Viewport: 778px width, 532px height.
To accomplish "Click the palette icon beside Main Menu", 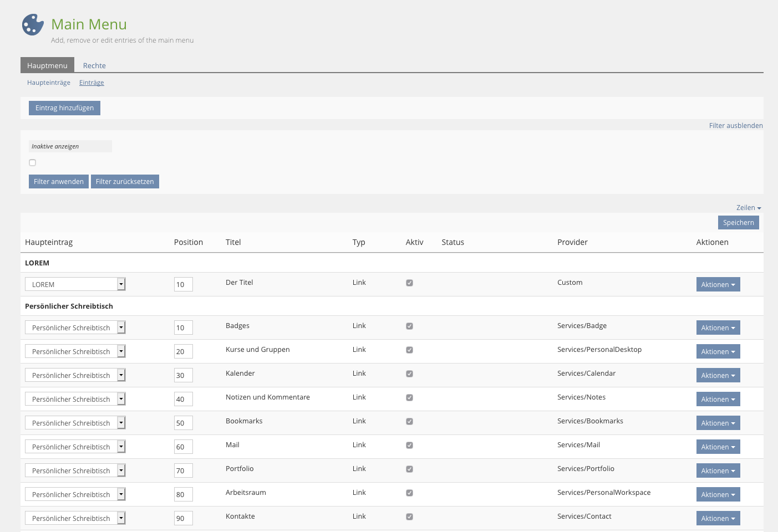I will tap(33, 25).
